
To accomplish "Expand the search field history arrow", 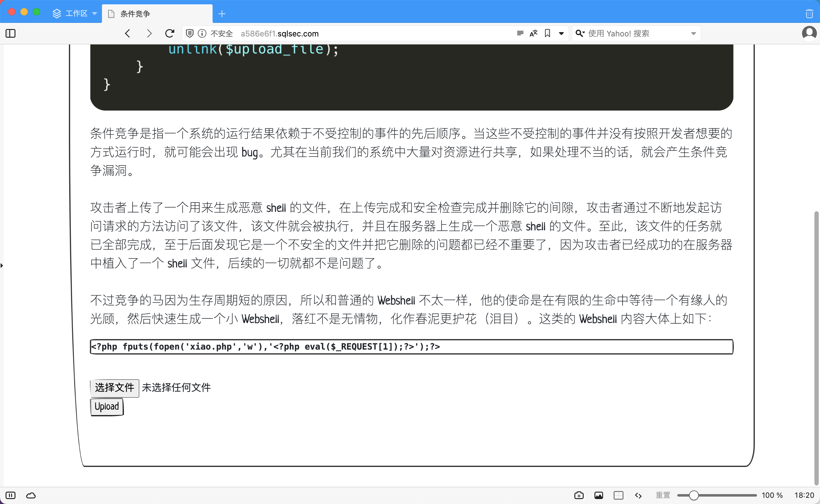I will pyautogui.click(x=693, y=33).
